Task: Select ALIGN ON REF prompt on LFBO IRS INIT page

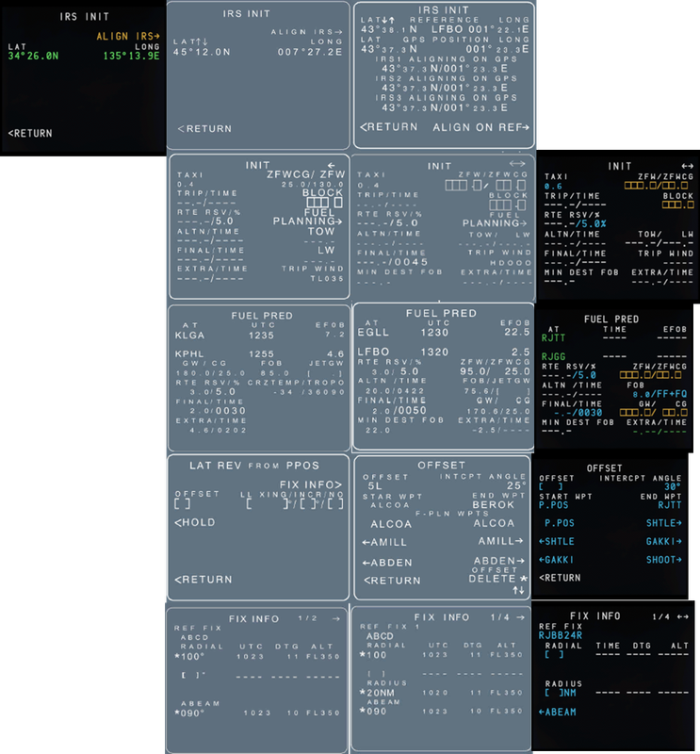Action: tap(480, 127)
